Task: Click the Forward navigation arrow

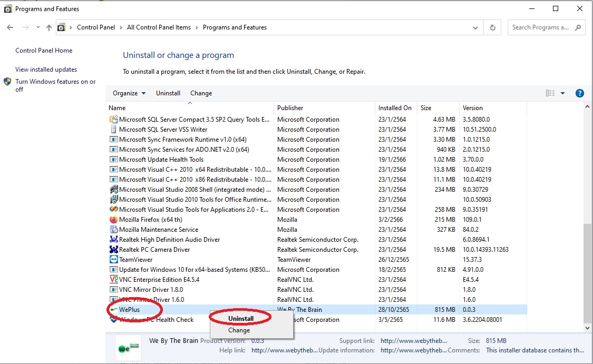Action: click(x=25, y=27)
